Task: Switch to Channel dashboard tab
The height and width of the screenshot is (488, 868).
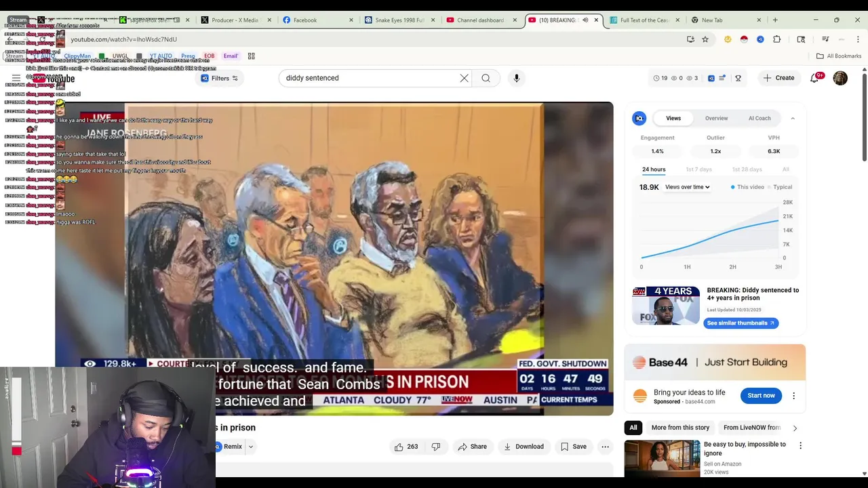Action: point(481,20)
